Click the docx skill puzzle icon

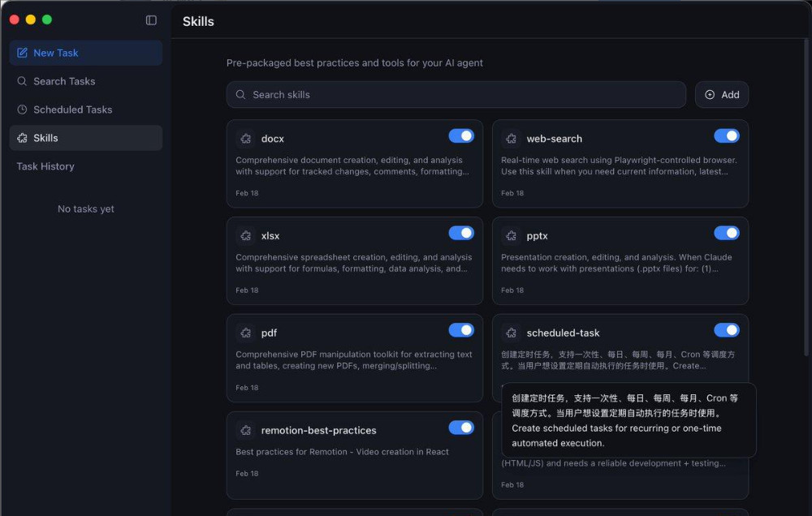click(x=245, y=139)
